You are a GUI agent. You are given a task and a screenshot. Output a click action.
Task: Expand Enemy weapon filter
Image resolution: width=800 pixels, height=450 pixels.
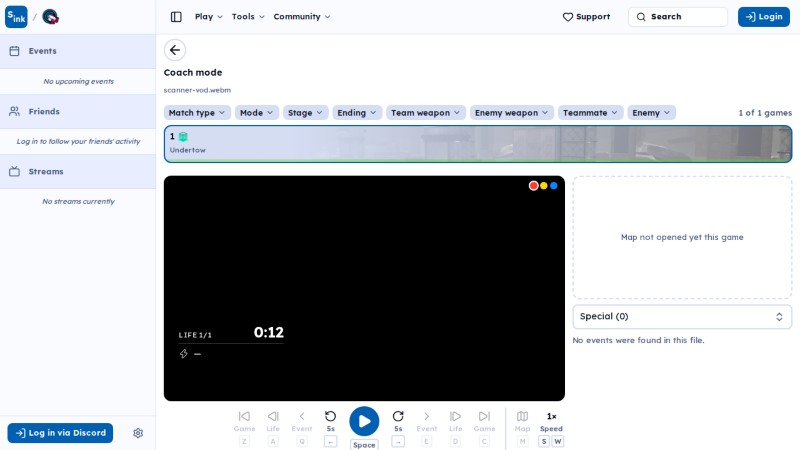point(512,113)
